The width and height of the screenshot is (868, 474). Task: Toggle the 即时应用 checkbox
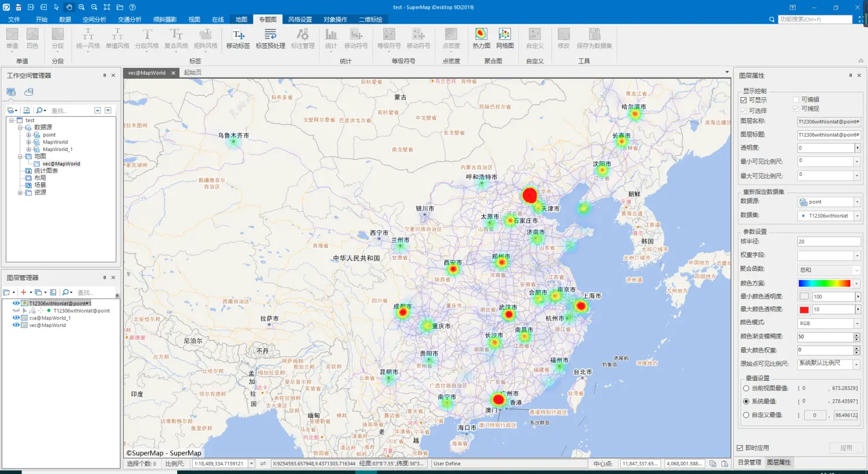740,448
